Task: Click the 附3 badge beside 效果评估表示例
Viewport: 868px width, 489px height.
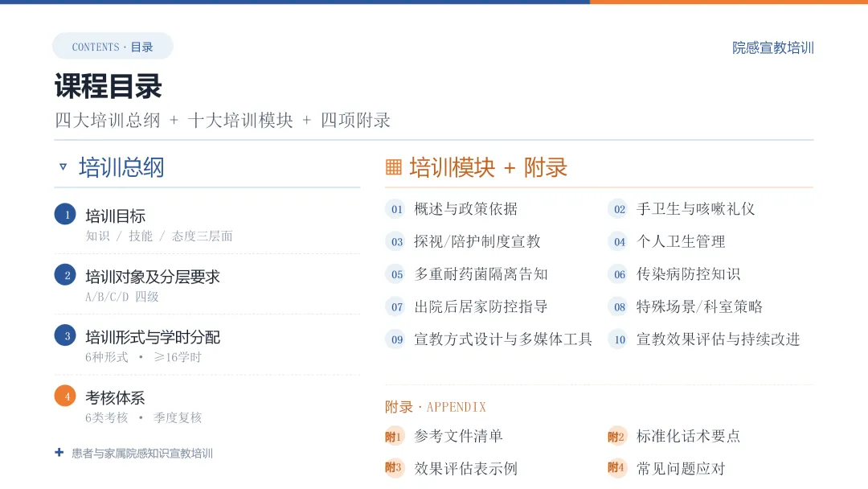Action: click(394, 468)
